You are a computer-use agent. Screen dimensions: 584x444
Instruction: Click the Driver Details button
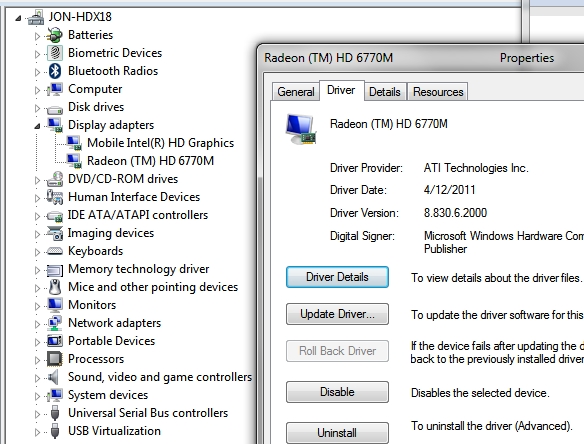point(337,277)
